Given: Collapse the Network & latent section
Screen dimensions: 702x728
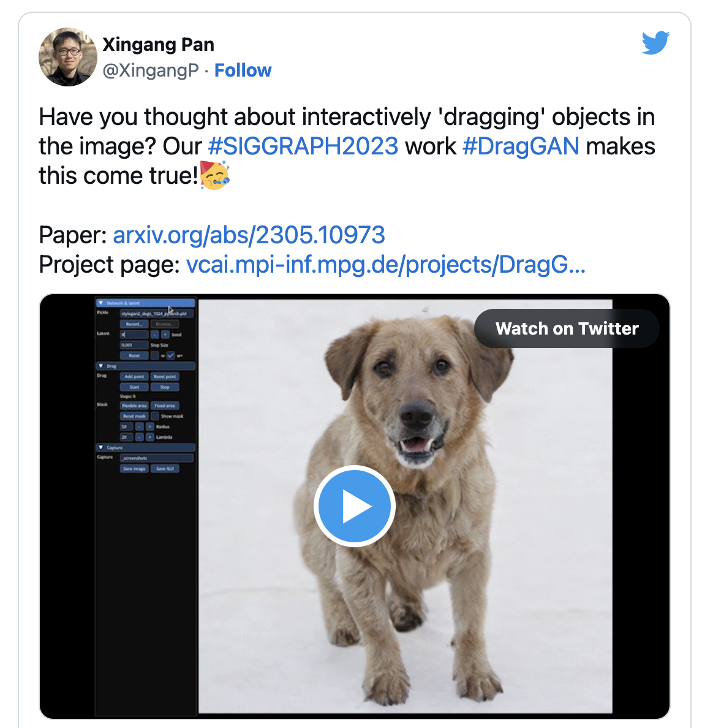Looking at the screenshot, I should click(146, 303).
